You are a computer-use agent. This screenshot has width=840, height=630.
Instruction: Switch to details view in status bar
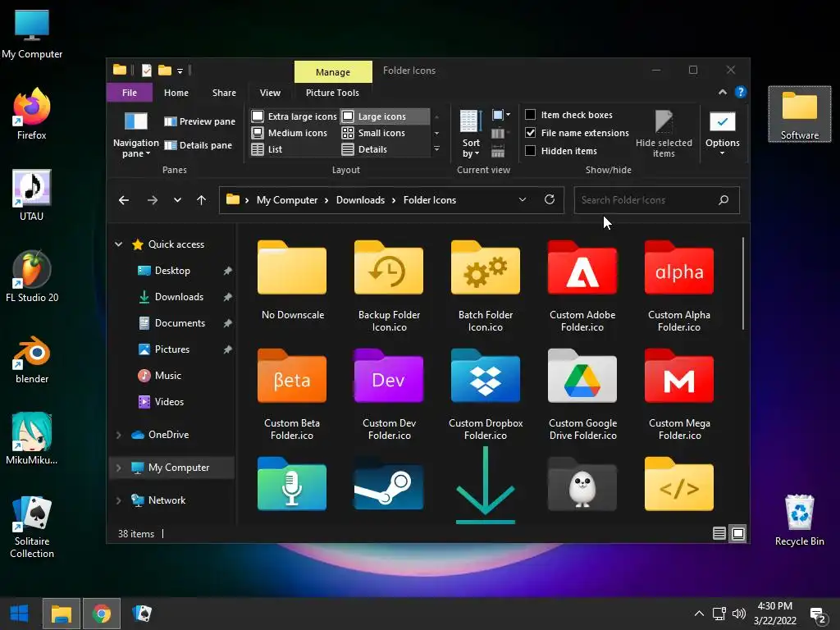(719, 533)
